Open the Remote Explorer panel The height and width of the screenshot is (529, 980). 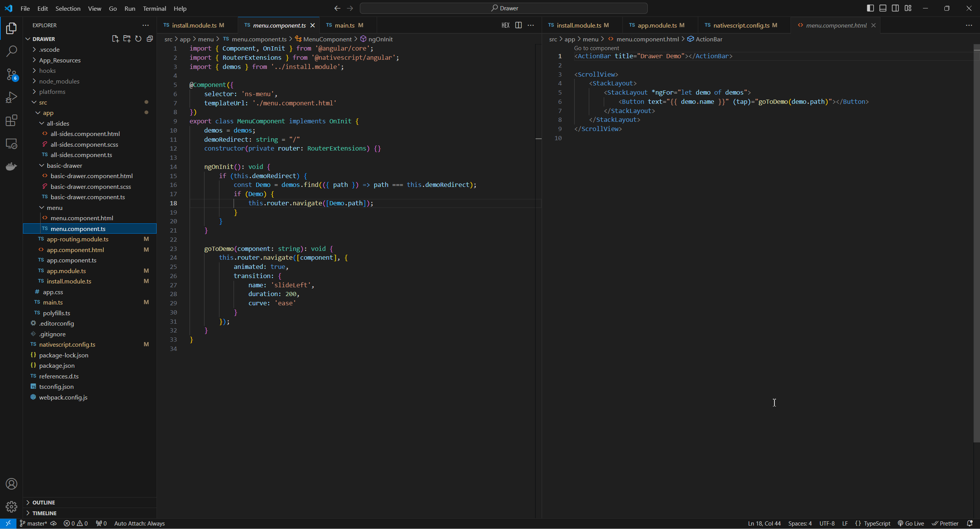click(x=11, y=143)
